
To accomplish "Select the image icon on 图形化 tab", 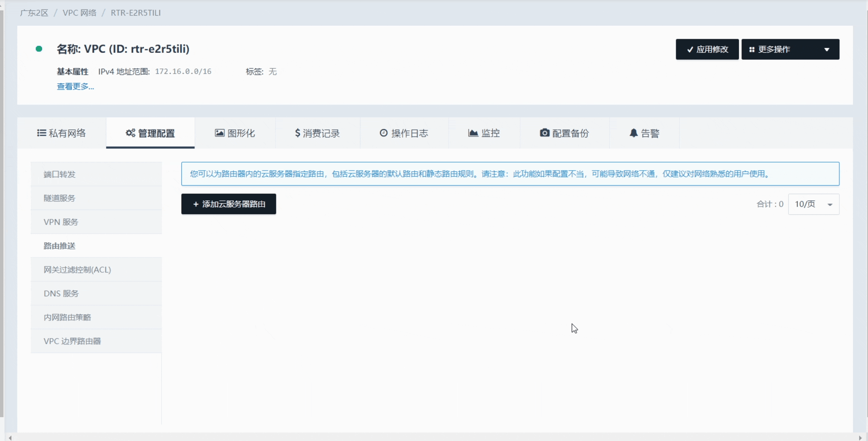I will [219, 133].
